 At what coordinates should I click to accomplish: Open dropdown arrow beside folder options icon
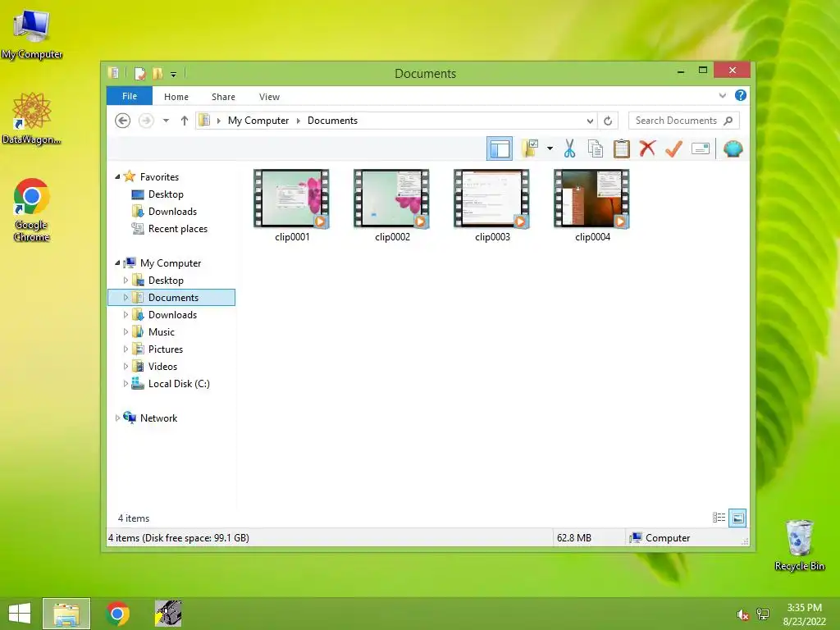click(x=550, y=148)
